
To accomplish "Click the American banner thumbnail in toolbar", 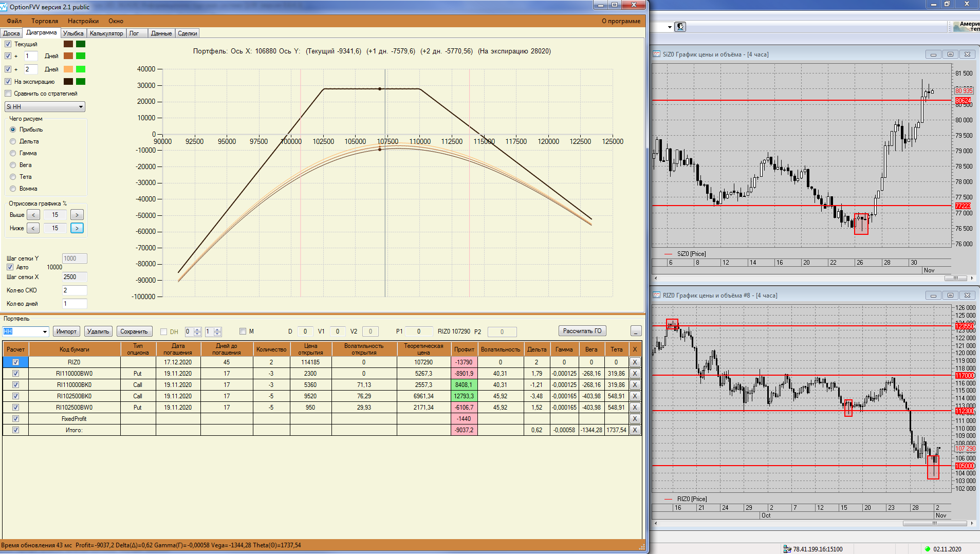I will tap(966, 27).
